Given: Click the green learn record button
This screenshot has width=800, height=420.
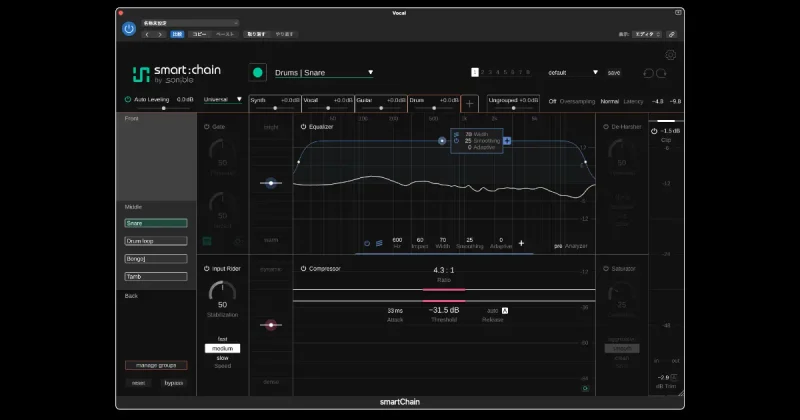Looking at the screenshot, I should [x=258, y=72].
